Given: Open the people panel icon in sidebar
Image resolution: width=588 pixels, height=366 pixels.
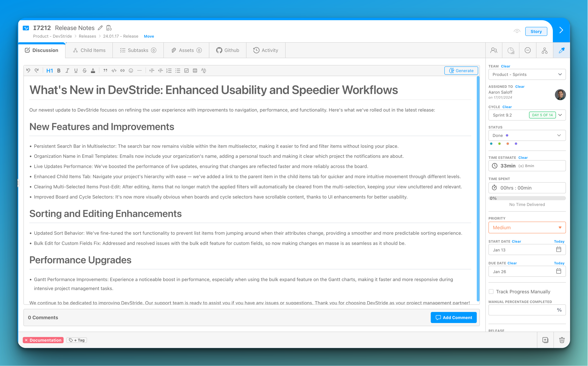Looking at the screenshot, I should click(494, 50).
